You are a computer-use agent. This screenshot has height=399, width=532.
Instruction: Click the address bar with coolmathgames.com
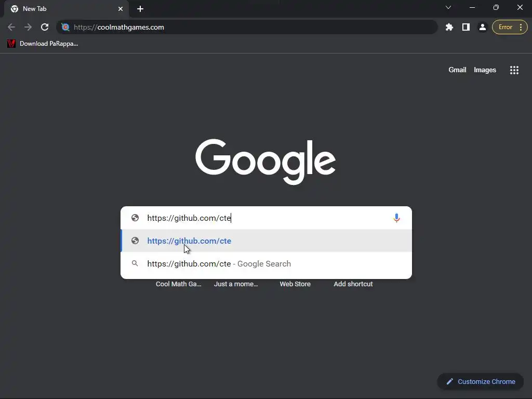[x=247, y=27]
